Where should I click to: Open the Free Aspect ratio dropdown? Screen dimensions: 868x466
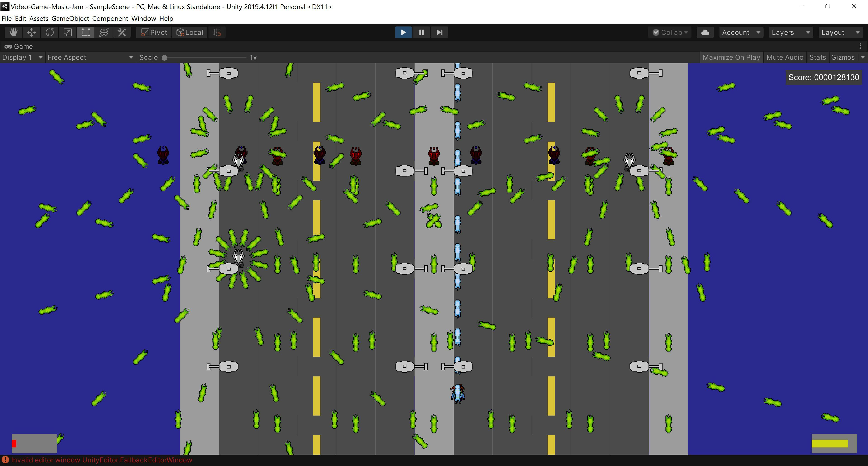[x=89, y=57]
